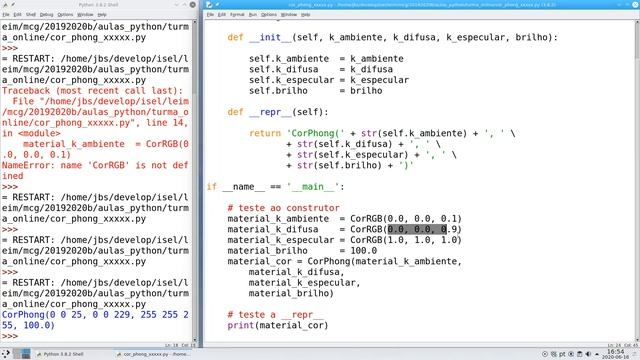Viewport: 640px width, 360px height.
Task: Switch to cor_phong_xxxxx.py taskbar entry
Action: (x=153, y=354)
